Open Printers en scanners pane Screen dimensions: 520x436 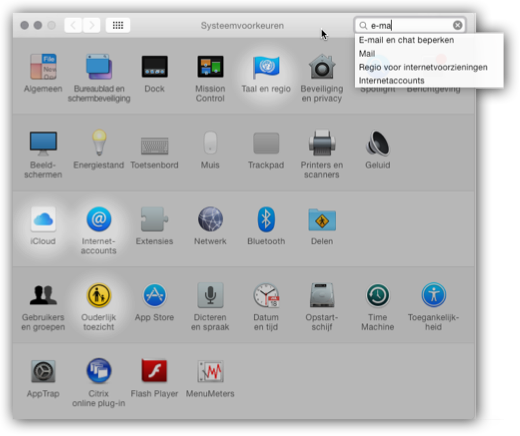pyautogui.click(x=322, y=143)
